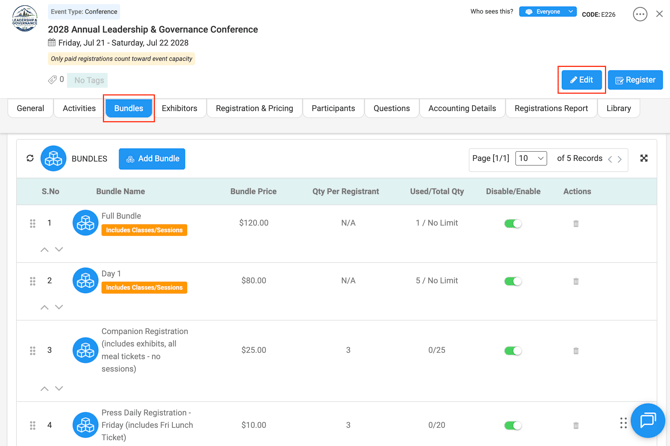Click the Press Daily Registration cube icon

[85, 425]
